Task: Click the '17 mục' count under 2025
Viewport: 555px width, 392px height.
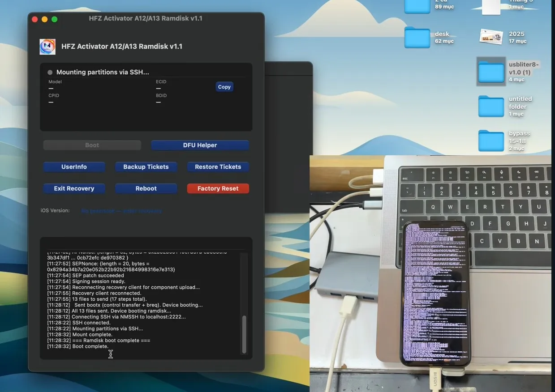Action: 517,41
